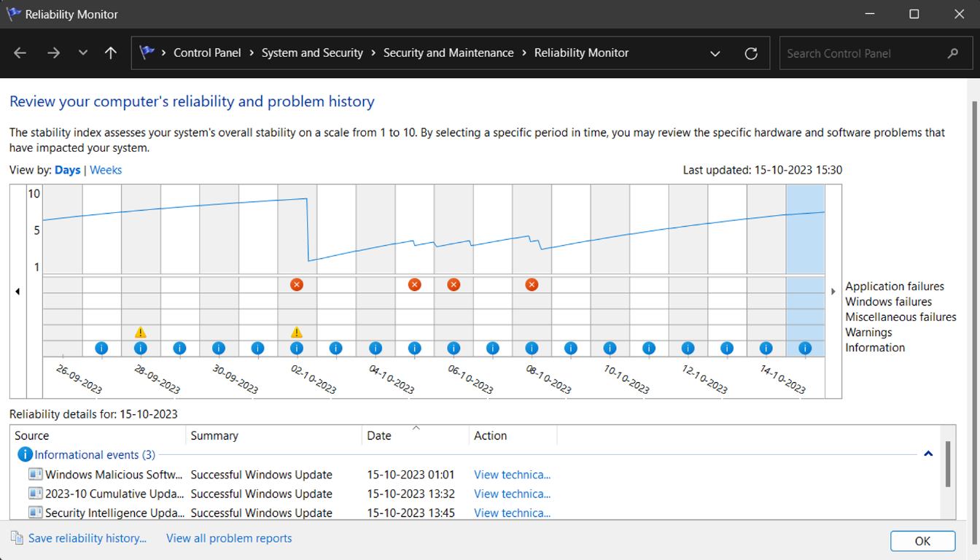
Task: Sort the list by the Source column
Action: pyautogui.click(x=98, y=435)
